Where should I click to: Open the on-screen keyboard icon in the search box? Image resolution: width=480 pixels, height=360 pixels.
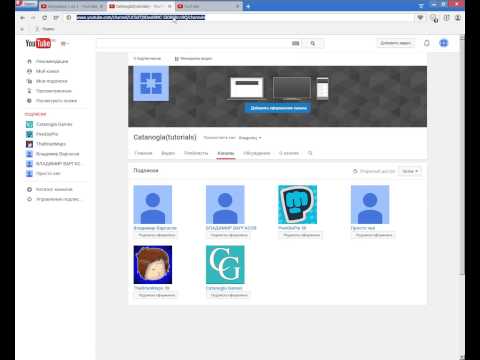[x=296, y=43]
